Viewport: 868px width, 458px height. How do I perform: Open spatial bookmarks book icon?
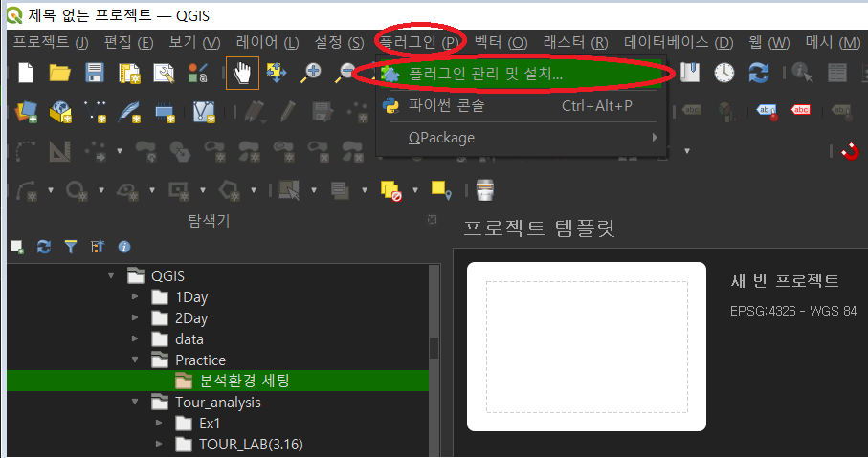[690, 72]
